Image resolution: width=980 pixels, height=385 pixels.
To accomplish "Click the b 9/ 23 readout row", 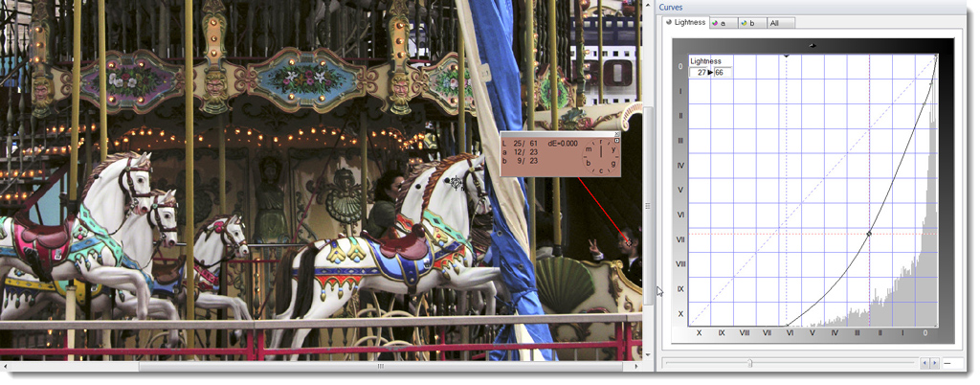I will pyautogui.click(x=520, y=159).
